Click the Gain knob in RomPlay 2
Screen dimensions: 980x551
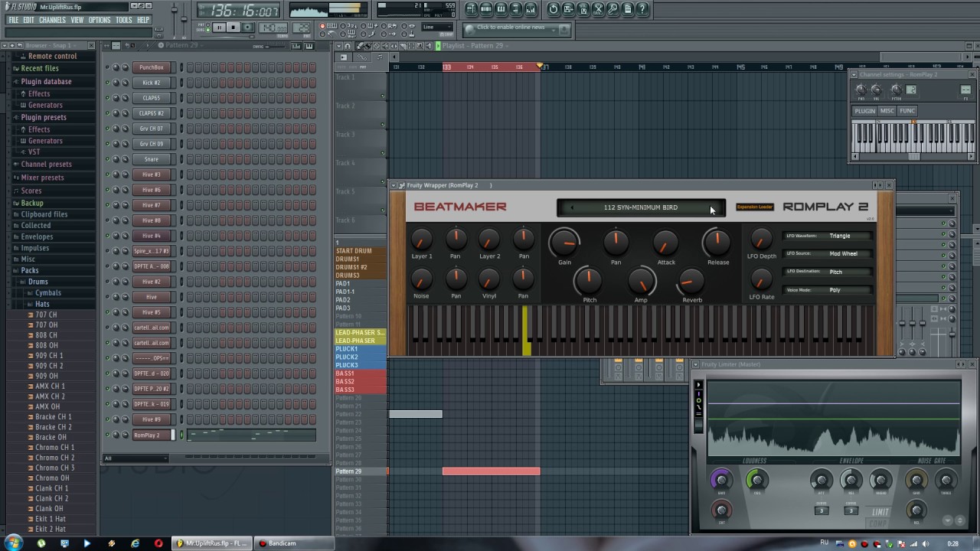click(x=564, y=243)
